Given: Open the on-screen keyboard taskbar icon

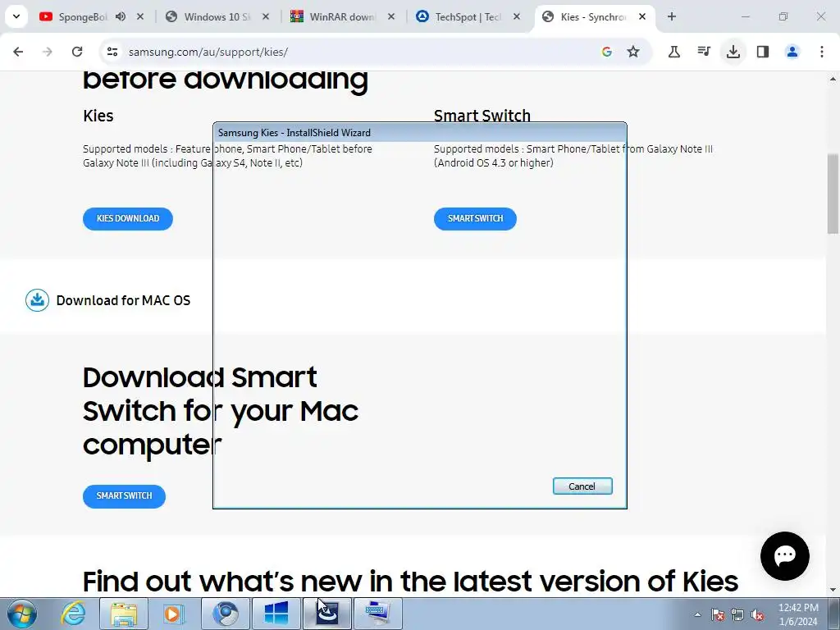Looking at the screenshot, I should 378,614.
